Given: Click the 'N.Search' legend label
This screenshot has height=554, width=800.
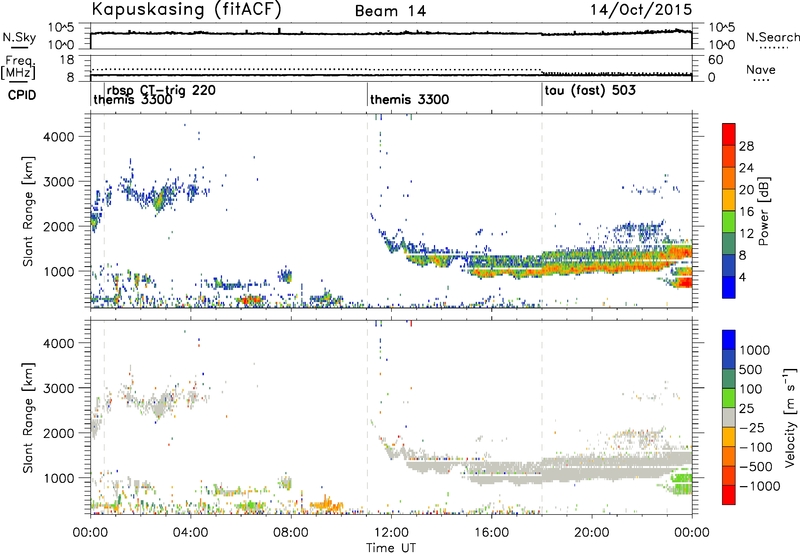Looking at the screenshot, I should tap(773, 37).
